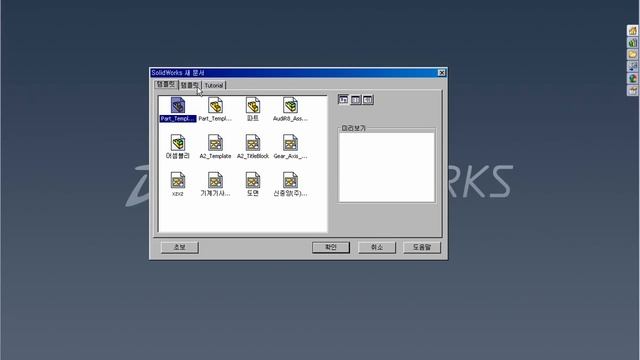Open the inactive 템플릿 tab under cursor
This screenshot has height=360, width=640.
[190, 85]
